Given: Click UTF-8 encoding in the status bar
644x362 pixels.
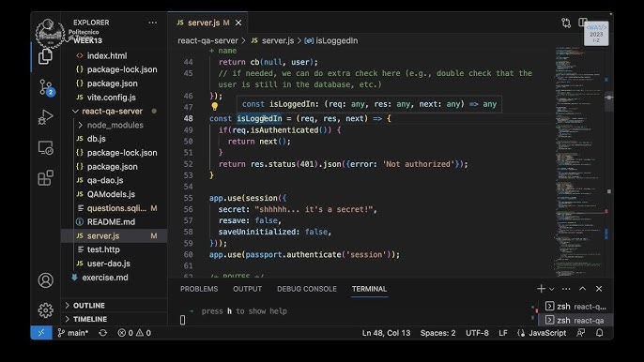Looking at the screenshot, I should [x=477, y=333].
